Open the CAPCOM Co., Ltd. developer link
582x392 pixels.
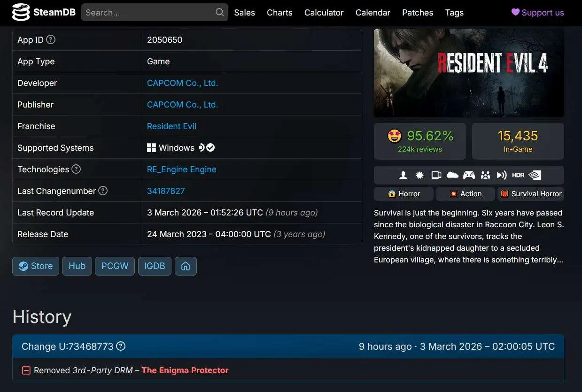coord(182,83)
